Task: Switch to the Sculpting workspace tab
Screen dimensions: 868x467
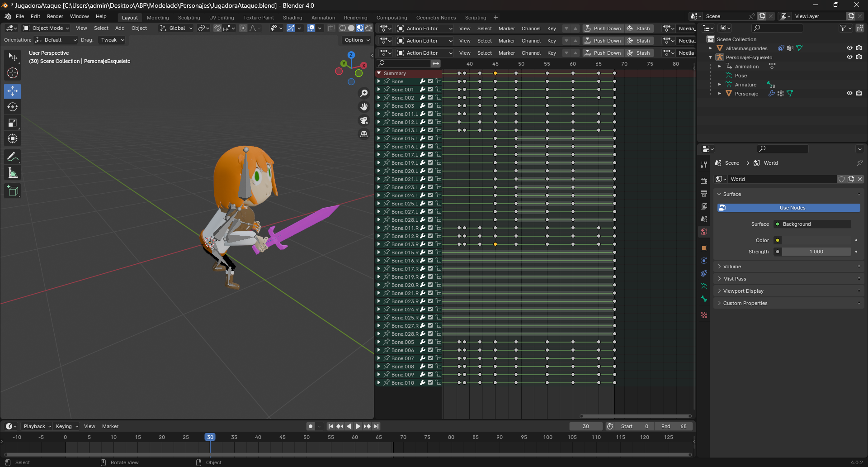Action: (189, 18)
